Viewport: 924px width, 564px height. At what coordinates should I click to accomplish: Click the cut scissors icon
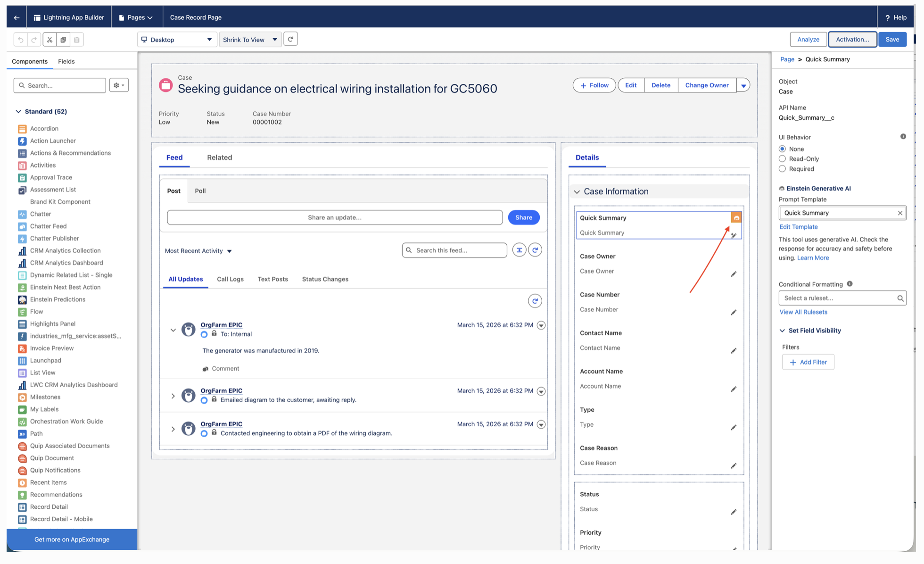tap(49, 40)
